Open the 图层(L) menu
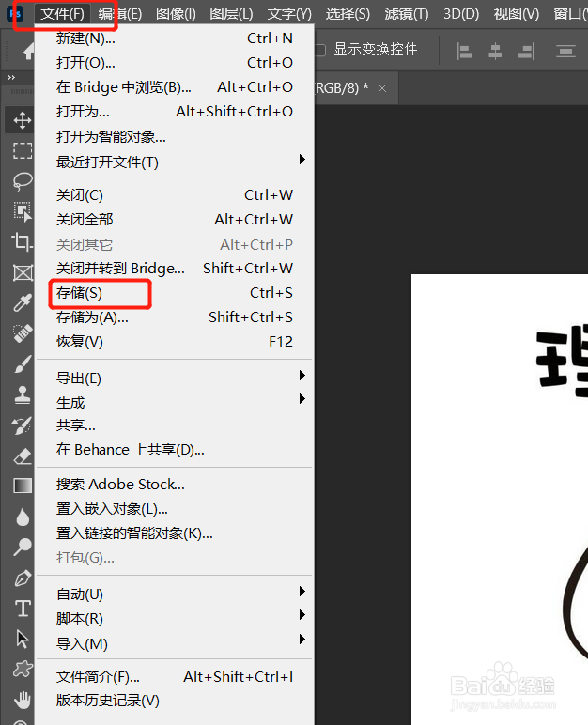 point(231,14)
